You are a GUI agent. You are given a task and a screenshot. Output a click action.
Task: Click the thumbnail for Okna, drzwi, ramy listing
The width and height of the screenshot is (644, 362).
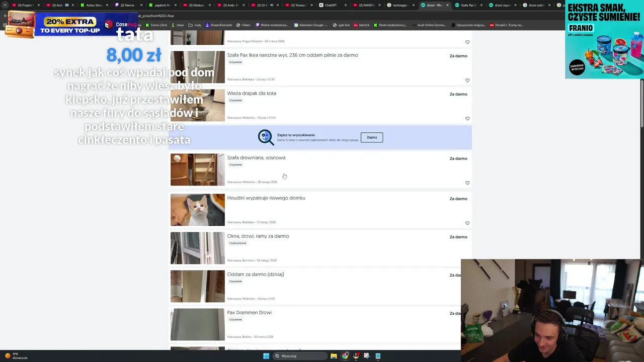(x=198, y=248)
